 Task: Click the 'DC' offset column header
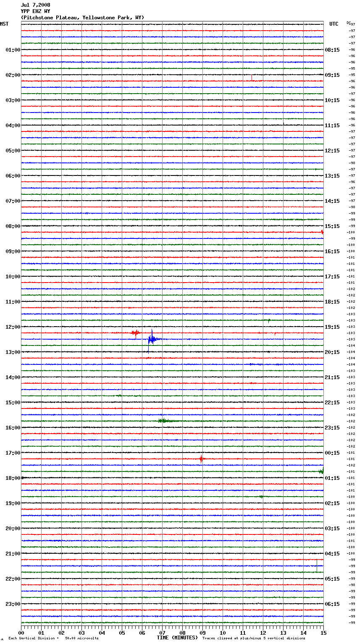(x=349, y=23)
